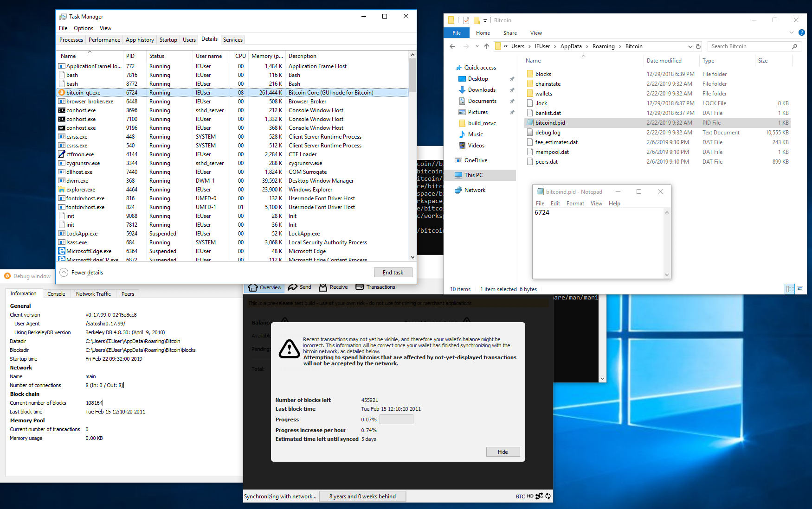Screen dimensions: 812x509
Task: Open the Quick Access Toolbar customize dropdown
Action: coord(485,20)
